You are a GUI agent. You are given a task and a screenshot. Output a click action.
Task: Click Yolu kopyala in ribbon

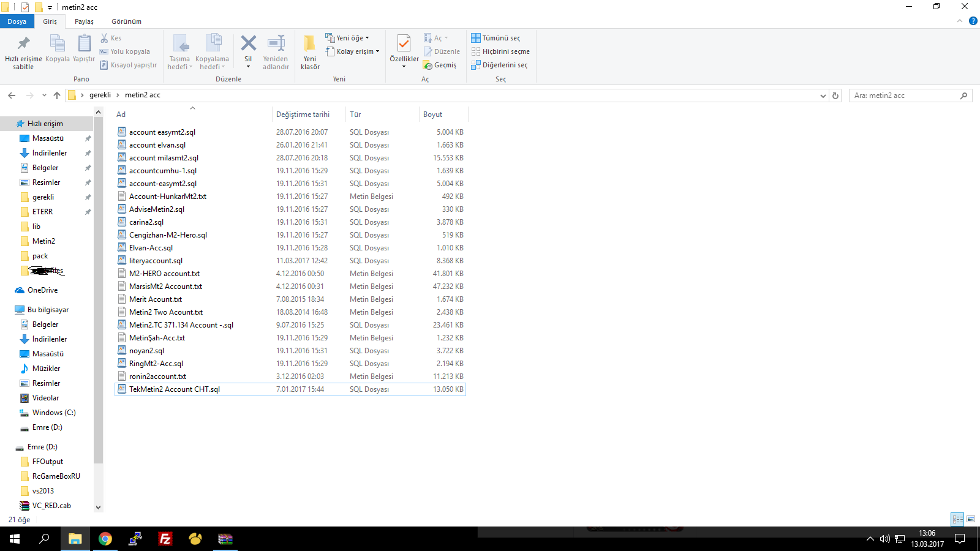click(x=125, y=51)
